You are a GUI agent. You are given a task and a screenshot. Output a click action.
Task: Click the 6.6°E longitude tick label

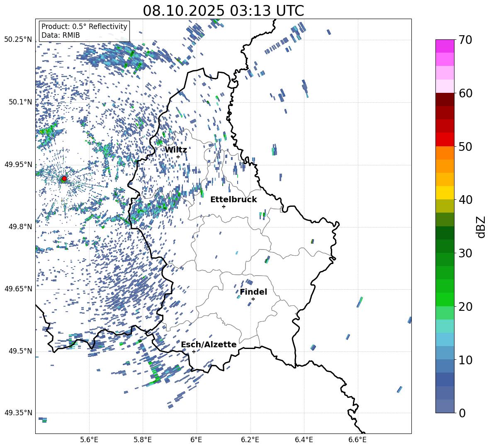pyautogui.click(x=357, y=440)
